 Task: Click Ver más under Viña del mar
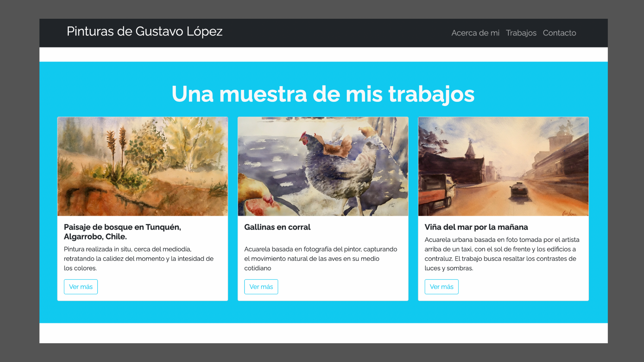coord(441,287)
